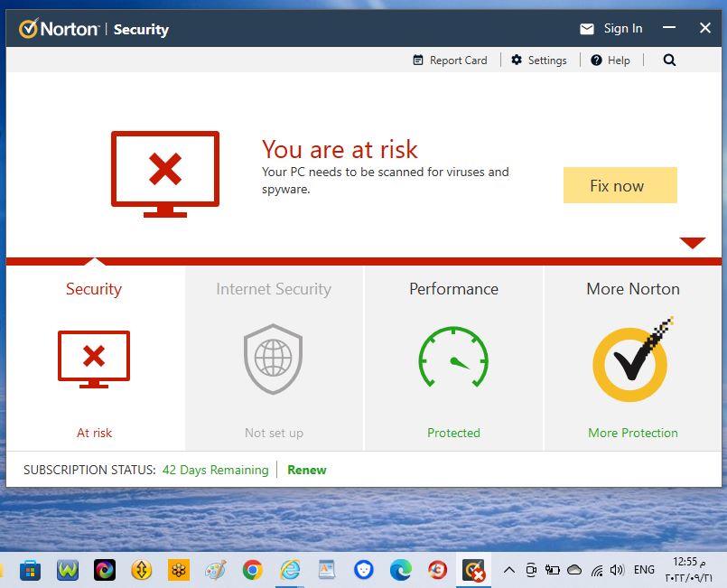Screen dimensions: 727x588
Task: Click the Internet Security shield globe icon
Action: pyautogui.click(x=273, y=359)
